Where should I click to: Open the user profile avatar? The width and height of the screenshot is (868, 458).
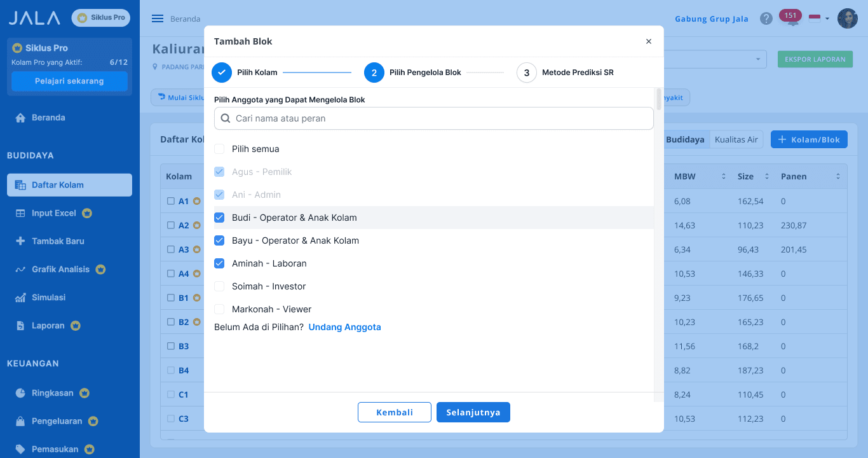848,18
